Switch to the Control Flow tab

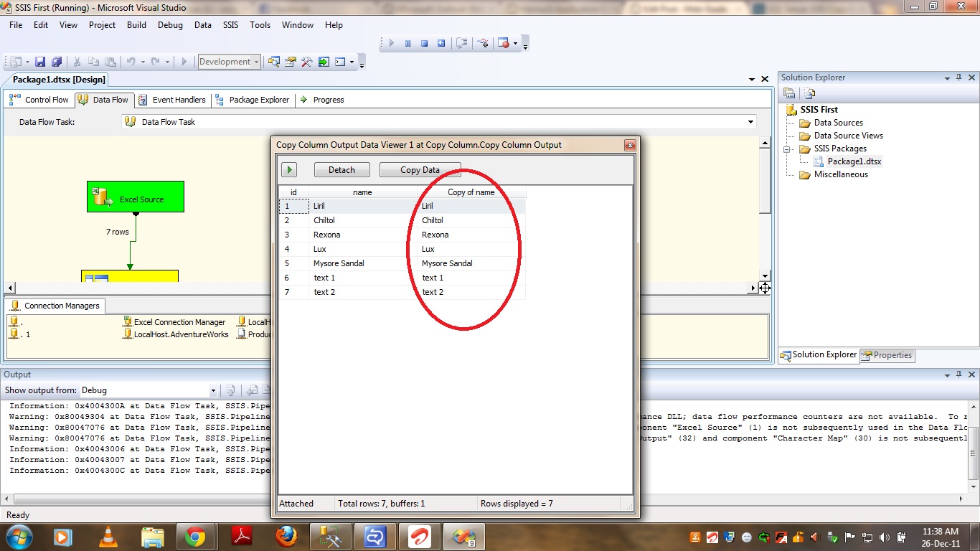(40, 100)
